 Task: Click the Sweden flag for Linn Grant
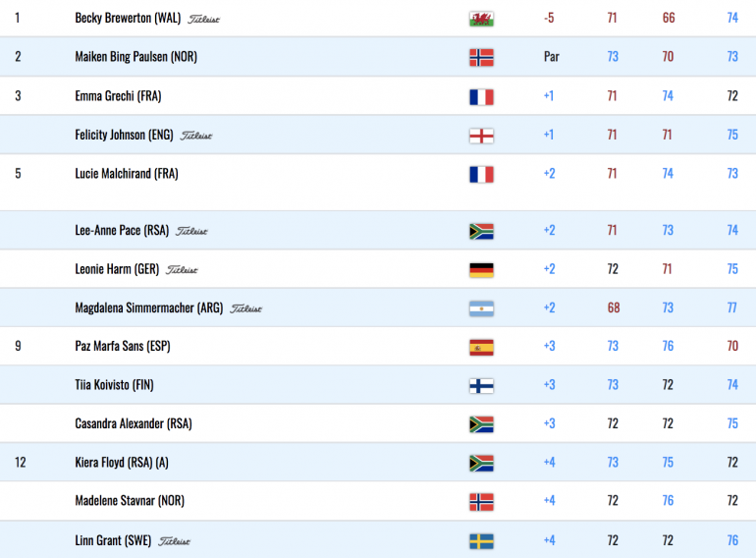(481, 541)
